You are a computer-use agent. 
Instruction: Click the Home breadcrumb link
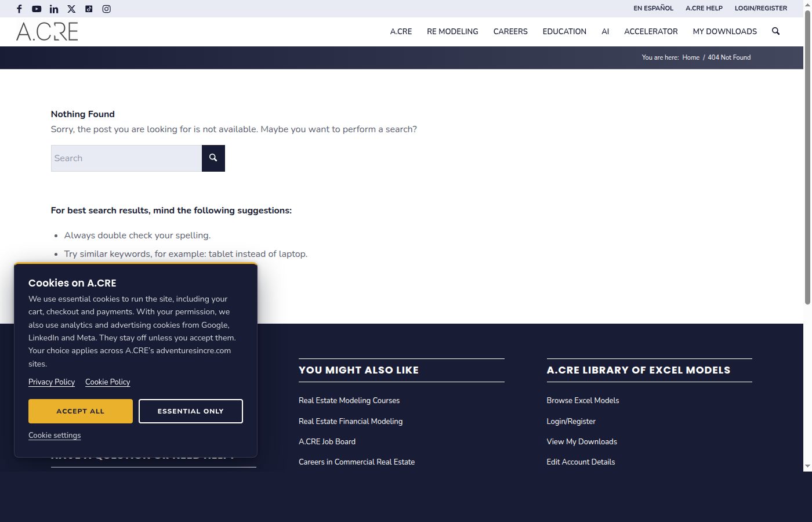coord(691,57)
